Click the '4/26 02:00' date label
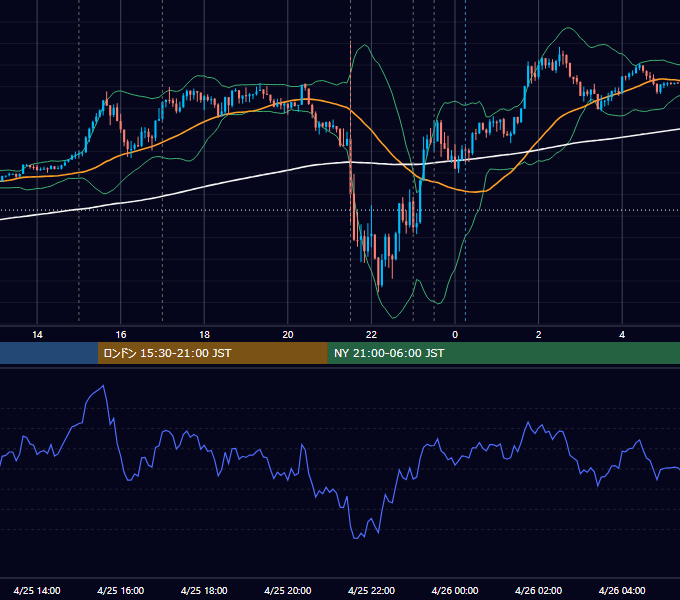680x600 pixels. tap(538, 590)
